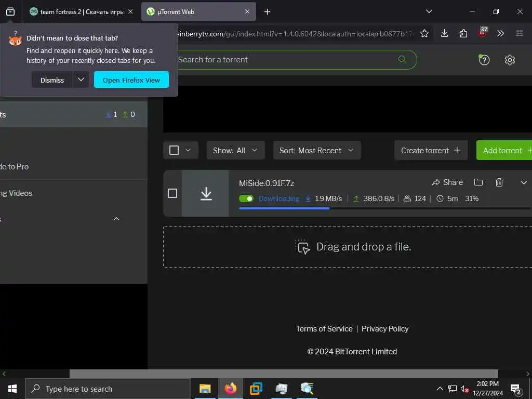Open the network tray icon
The width and height of the screenshot is (532, 399).
pos(453,389)
